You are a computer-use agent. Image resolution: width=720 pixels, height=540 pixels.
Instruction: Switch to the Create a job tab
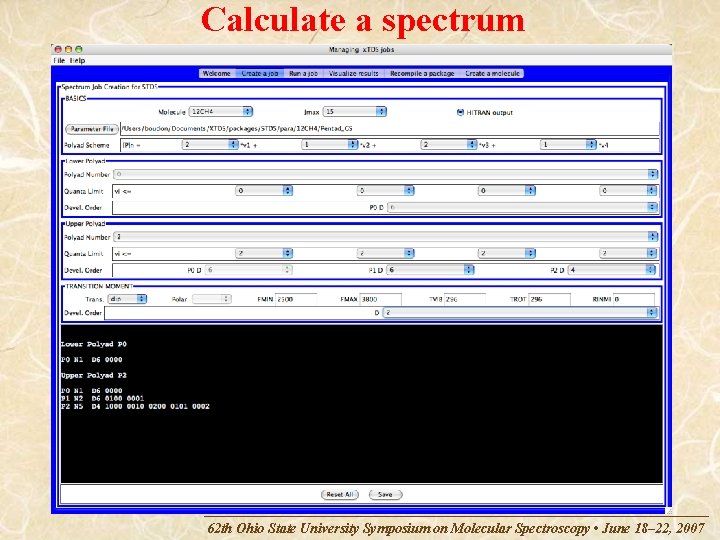[x=259, y=73]
